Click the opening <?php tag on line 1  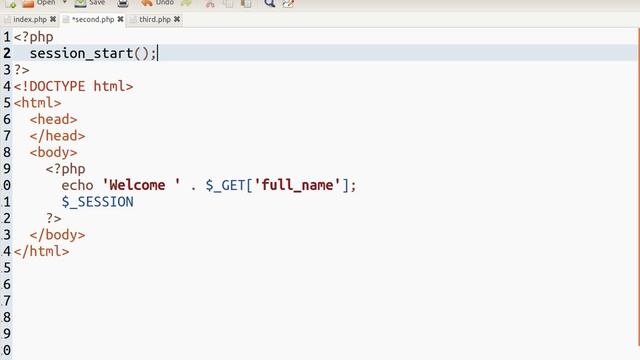tap(33, 37)
